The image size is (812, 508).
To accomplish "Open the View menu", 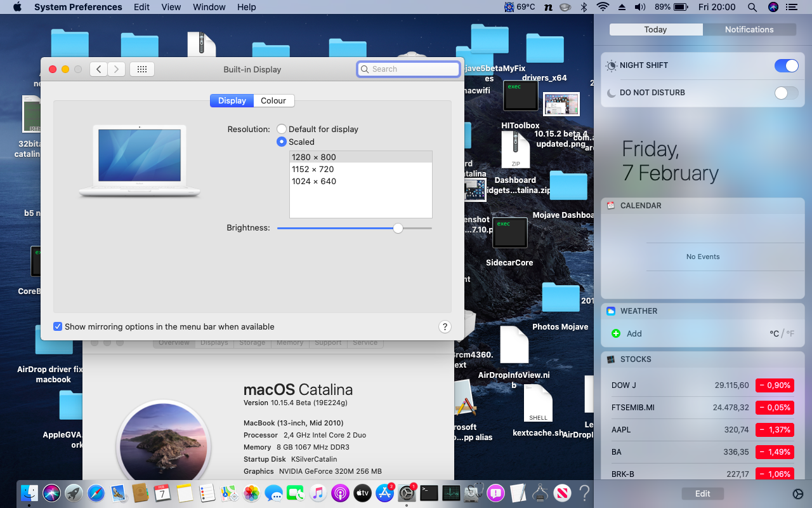I will [171, 7].
